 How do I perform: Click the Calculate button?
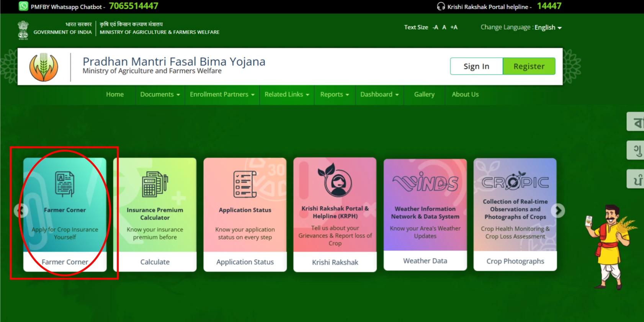click(x=155, y=262)
